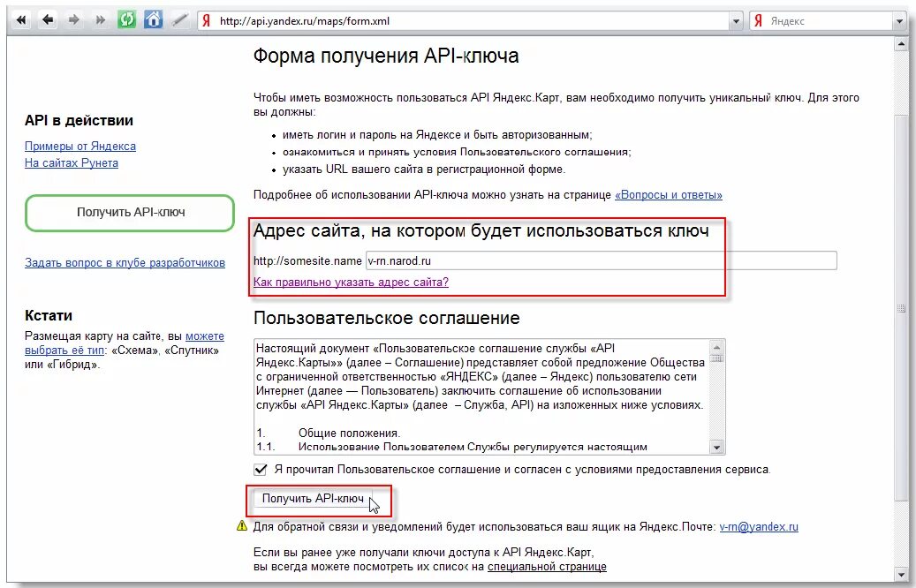Image resolution: width=916 pixels, height=588 pixels.
Task: Click the page scrollbar down arrow
Action: click(899, 575)
